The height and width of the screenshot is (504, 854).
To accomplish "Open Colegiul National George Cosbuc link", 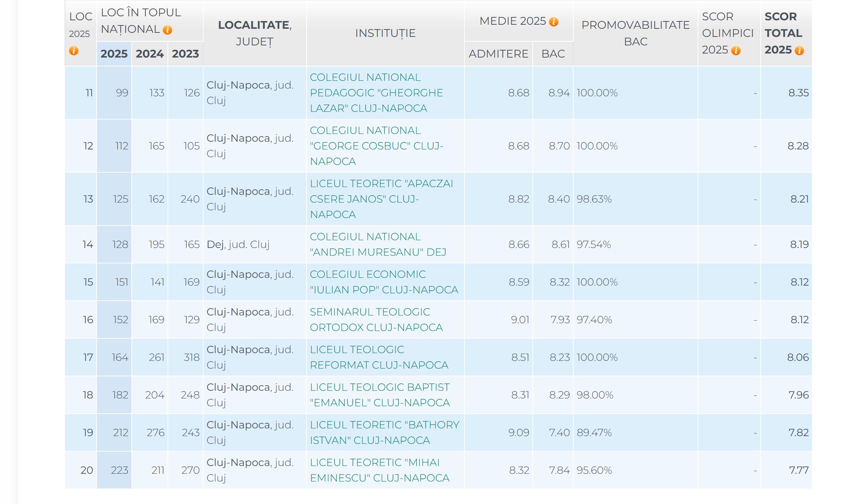I will pyautogui.click(x=376, y=146).
